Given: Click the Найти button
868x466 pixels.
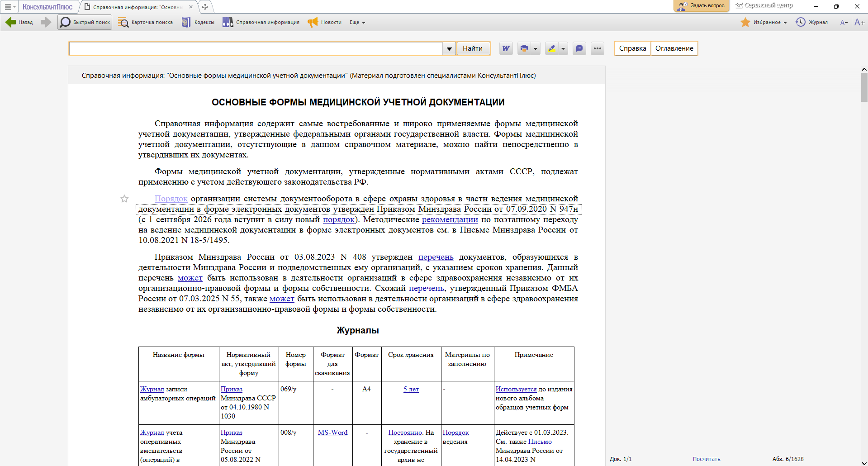Looking at the screenshot, I should [x=473, y=48].
